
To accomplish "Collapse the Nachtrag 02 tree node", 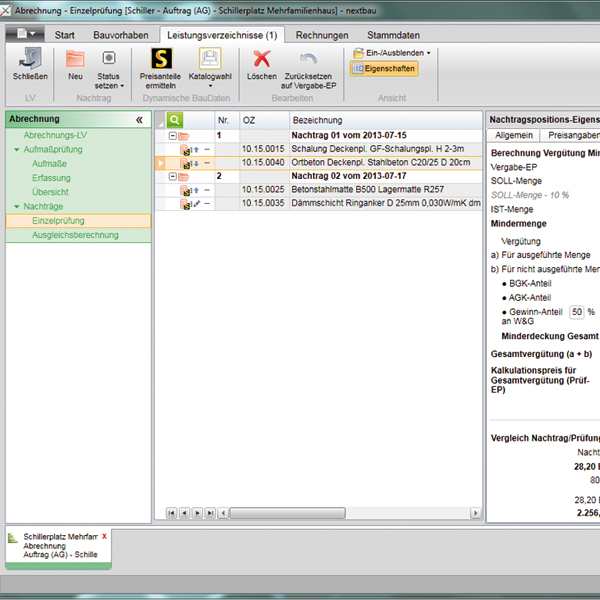I will [172, 176].
